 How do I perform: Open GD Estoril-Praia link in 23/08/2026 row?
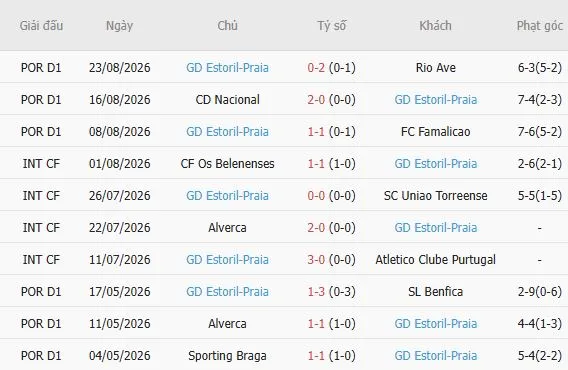(x=227, y=68)
